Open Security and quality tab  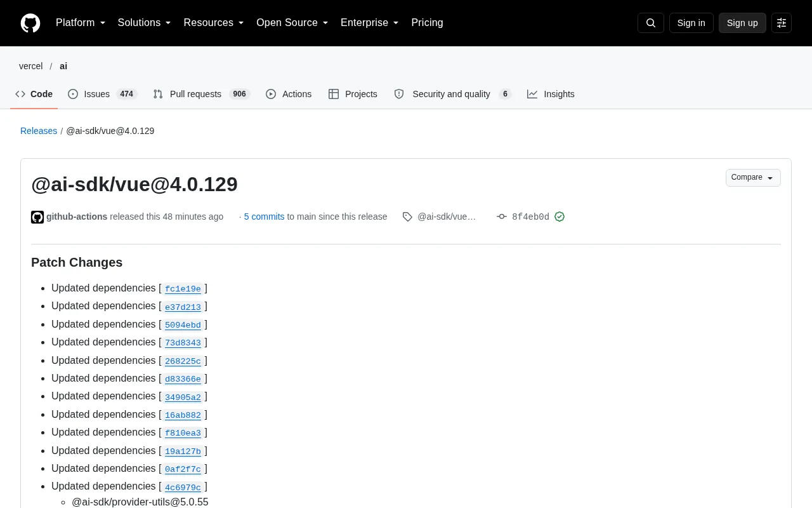(x=452, y=94)
